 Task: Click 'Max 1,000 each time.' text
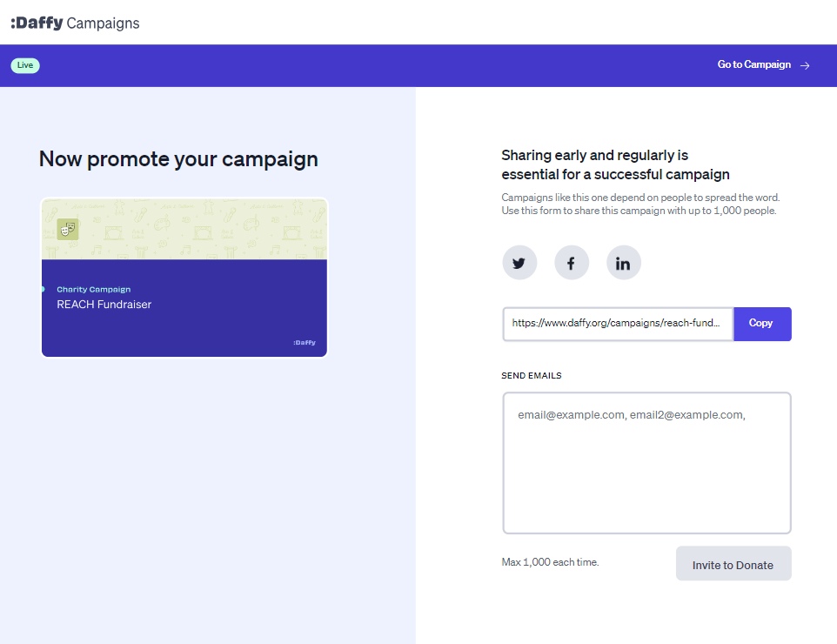tap(550, 562)
